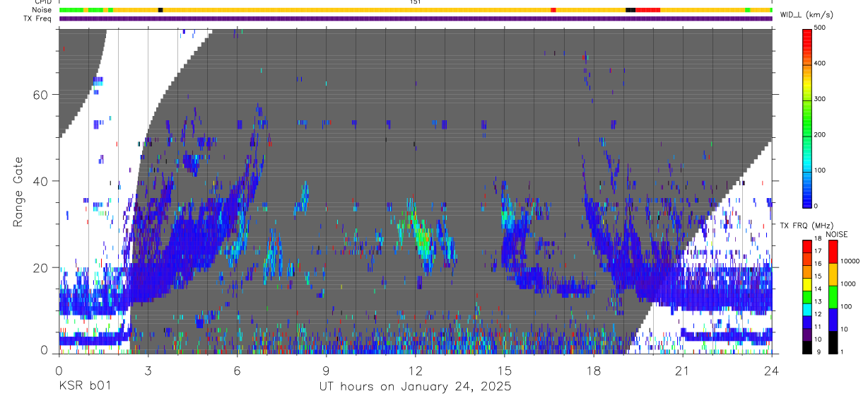Click NOISE legend tick '1000'
The width and height of the screenshot is (868, 401).
point(850,284)
